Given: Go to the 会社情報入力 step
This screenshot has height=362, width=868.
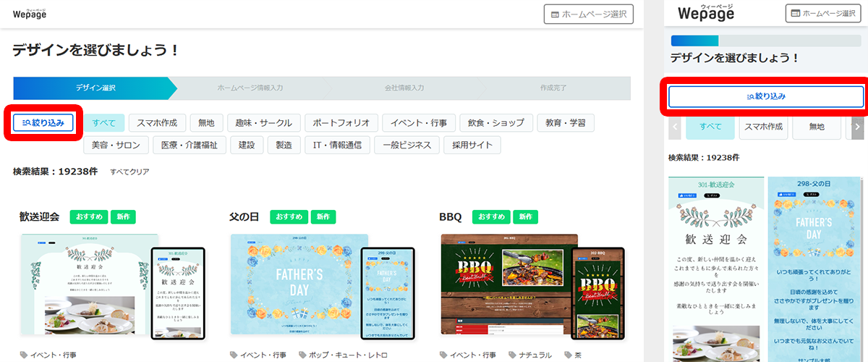Looking at the screenshot, I should (404, 88).
